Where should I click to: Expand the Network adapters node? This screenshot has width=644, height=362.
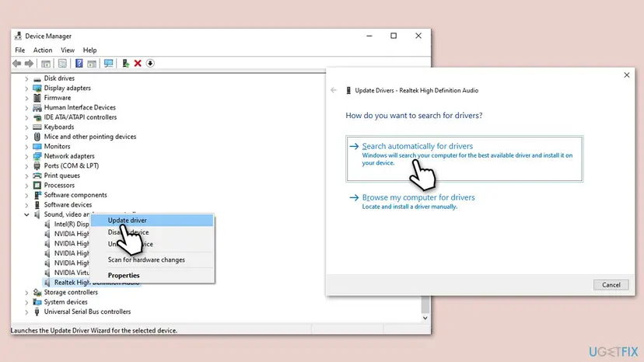[26, 156]
